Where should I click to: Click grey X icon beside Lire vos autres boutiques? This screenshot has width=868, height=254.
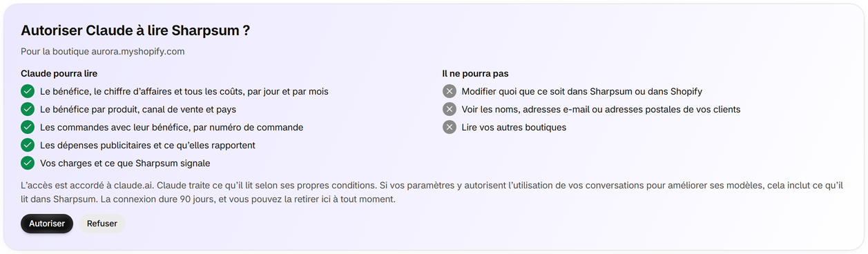click(x=450, y=127)
